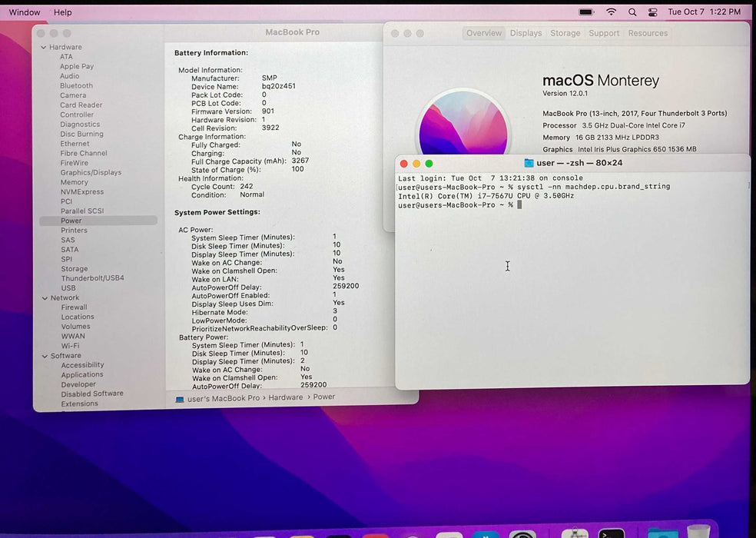Viewport: 756px width, 538px height.
Task: Open Spotlight search magnifier icon
Action: click(x=632, y=12)
